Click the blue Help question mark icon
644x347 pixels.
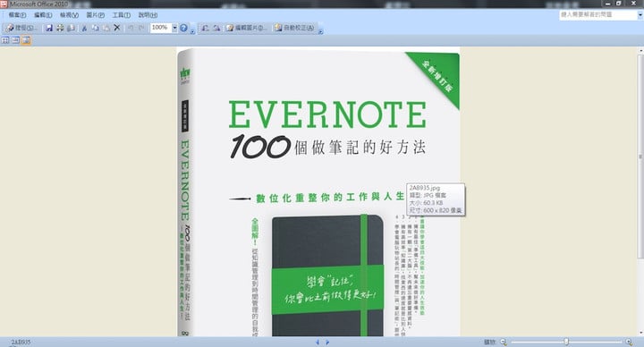click(x=183, y=28)
